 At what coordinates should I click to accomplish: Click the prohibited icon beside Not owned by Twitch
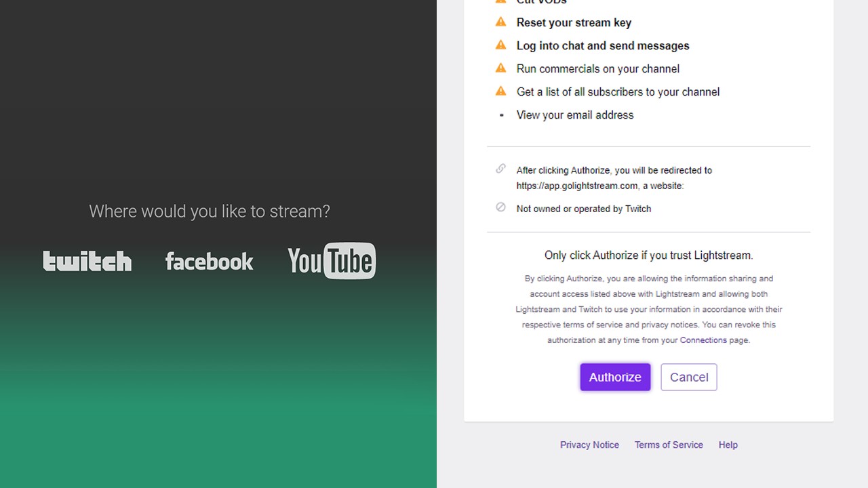coord(501,207)
